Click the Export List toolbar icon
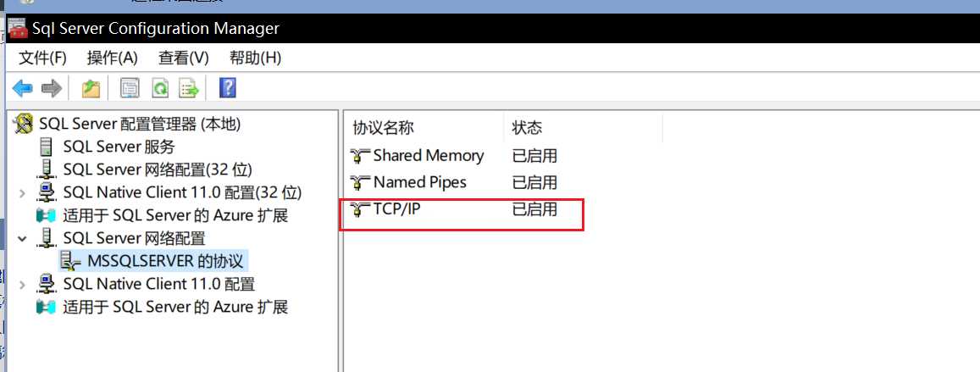 [189, 88]
